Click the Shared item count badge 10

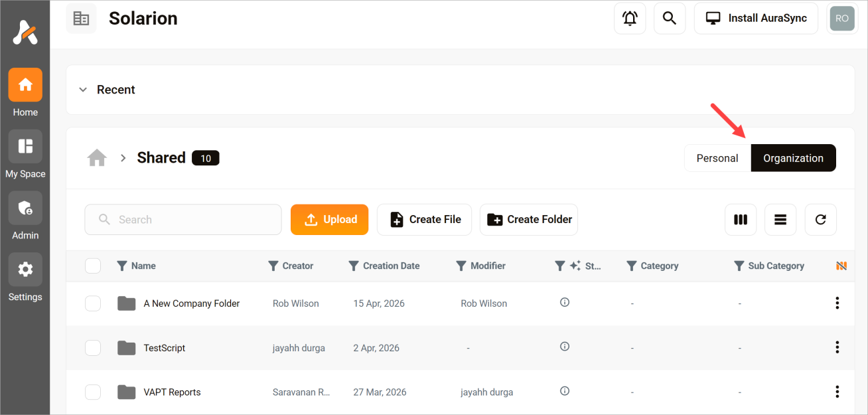pyautogui.click(x=206, y=158)
